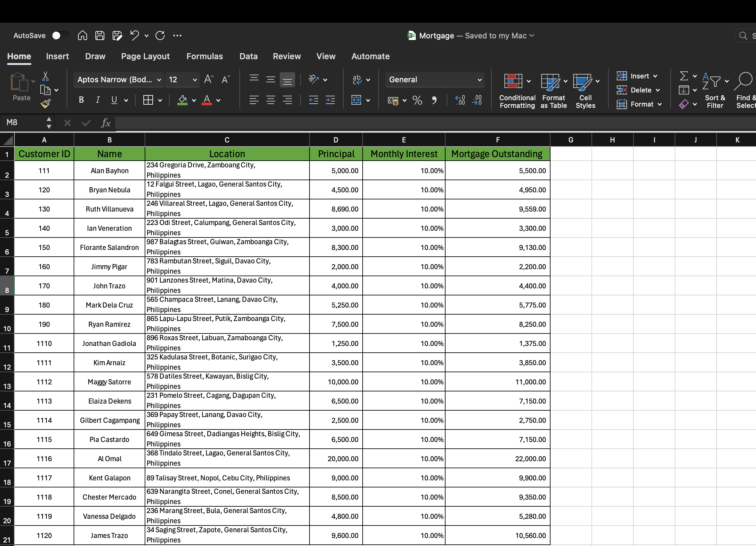Click the Cut scissors icon
This screenshot has width=756, height=546.
[45, 76]
